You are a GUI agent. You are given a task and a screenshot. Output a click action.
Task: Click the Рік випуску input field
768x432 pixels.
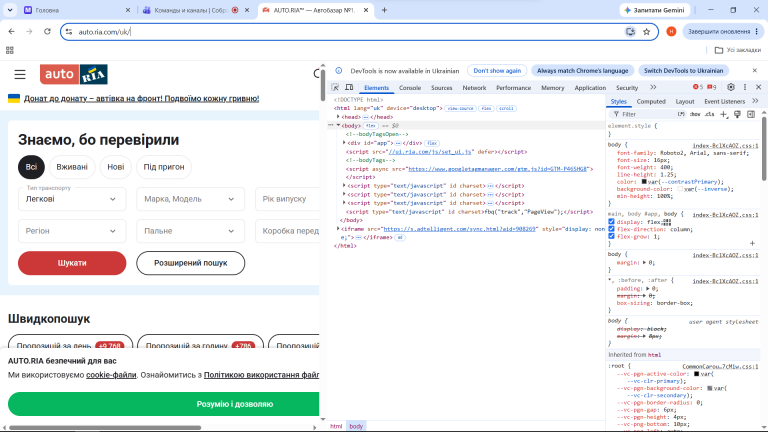(x=288, y=199)
